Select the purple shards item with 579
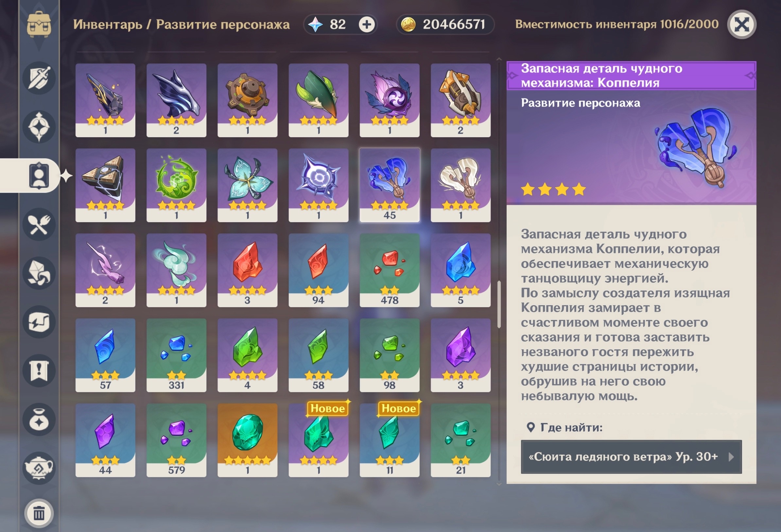Image resolution: width=781 pixels, height=532 pixels. point(176,440)
